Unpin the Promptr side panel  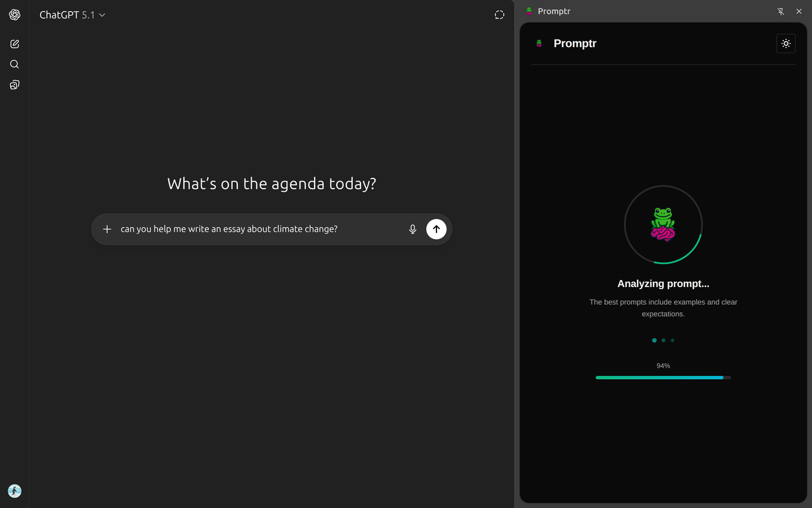781,11
